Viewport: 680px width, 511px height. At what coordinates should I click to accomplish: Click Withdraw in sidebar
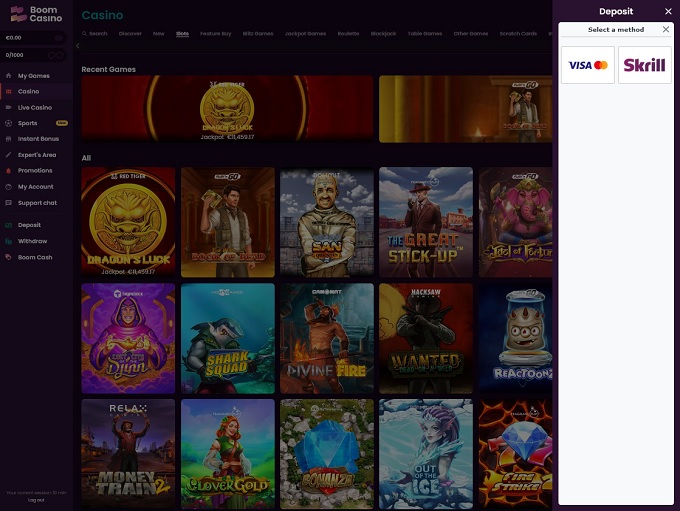point(32,241)
